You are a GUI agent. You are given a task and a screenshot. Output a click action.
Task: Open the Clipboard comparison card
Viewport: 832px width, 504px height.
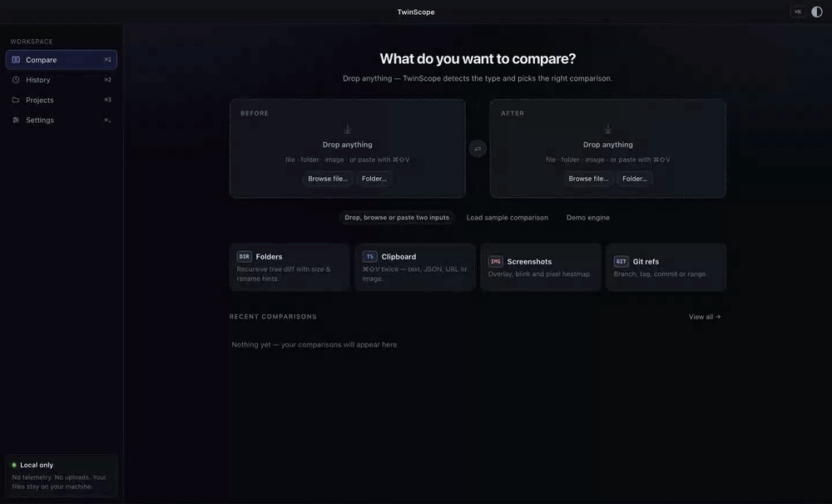coord(415,267)
